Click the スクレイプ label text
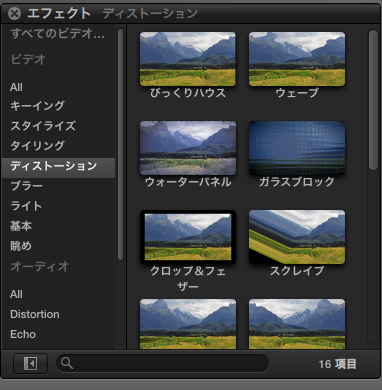Screen dimensions: 382x390 (297, 271)
